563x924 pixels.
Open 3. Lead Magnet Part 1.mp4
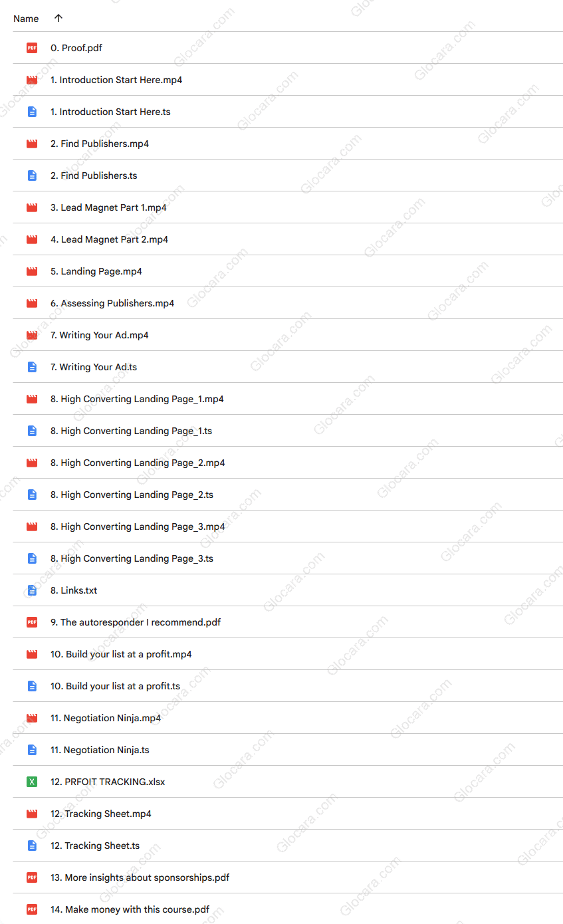point(108,207)
